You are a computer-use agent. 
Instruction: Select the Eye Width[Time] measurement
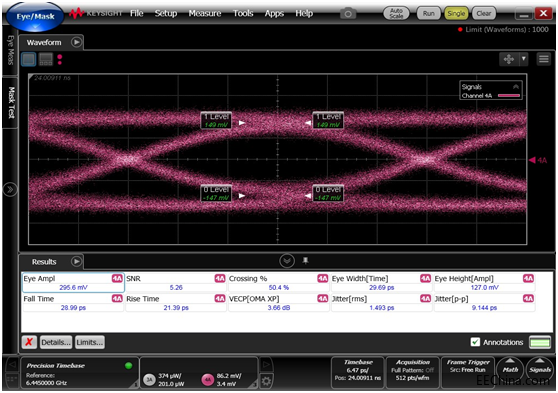click(x=381, y=283)
